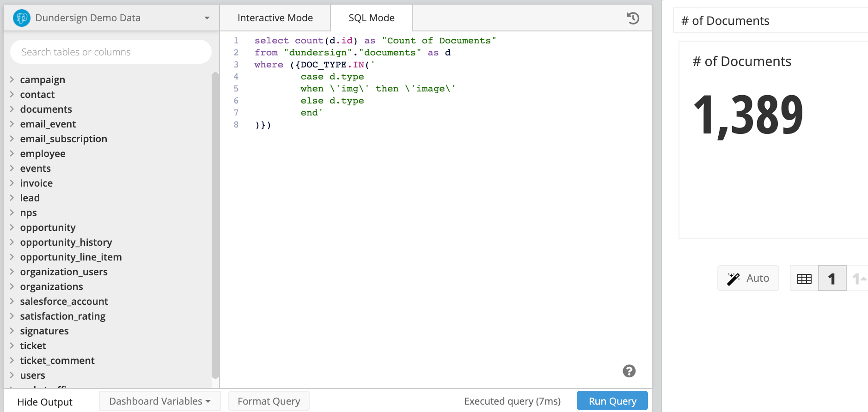Click 'Executed query (7ms)' status text
This screenshot has height=412, width=868.
click(x=512, y=401)
